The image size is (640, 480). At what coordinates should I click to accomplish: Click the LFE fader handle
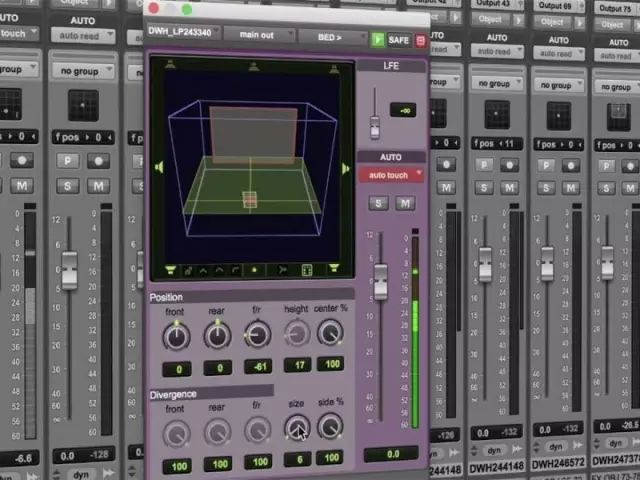click(375, 125)
